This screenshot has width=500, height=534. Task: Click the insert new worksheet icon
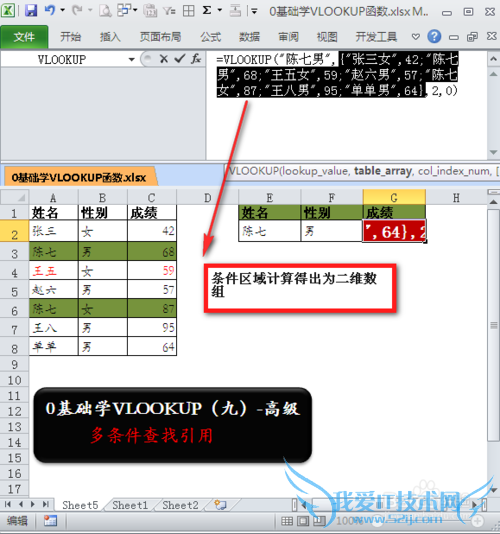(x=220, y=505)
